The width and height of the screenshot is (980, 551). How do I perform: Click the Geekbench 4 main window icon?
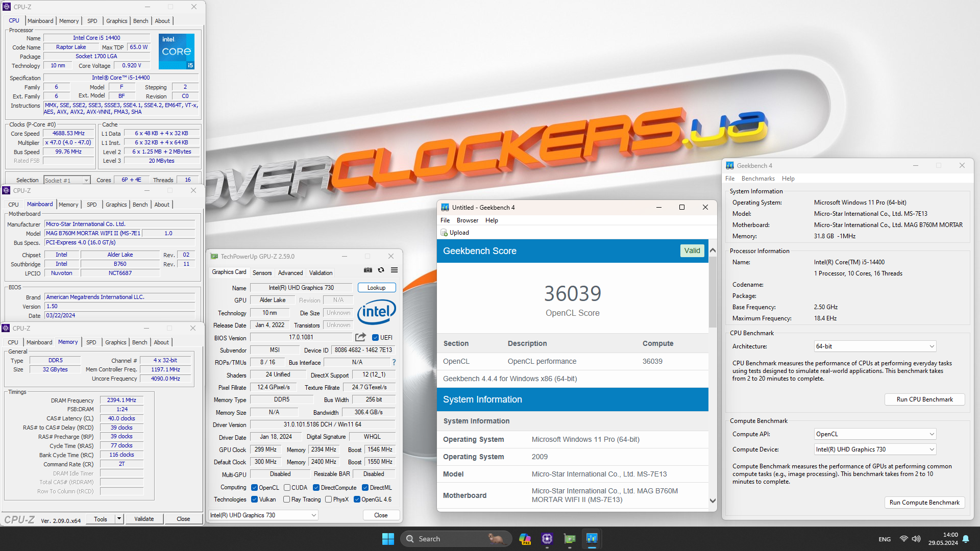pos(729,165)
